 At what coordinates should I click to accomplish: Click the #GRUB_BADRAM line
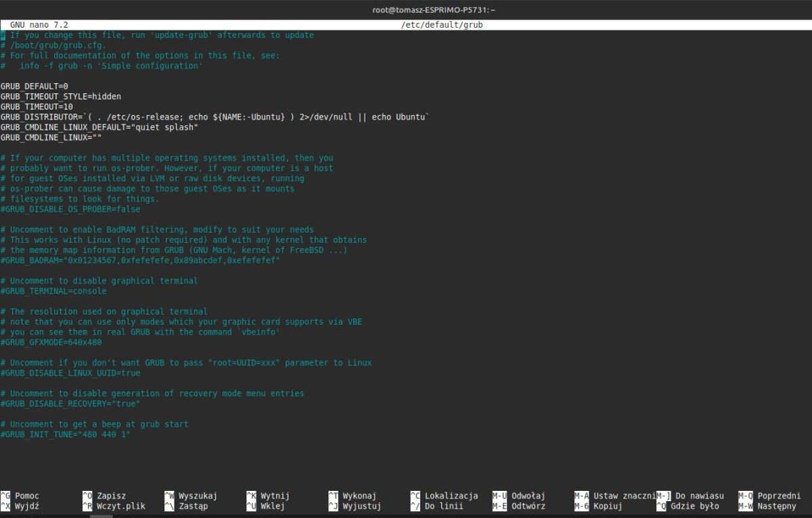click(140, 260)
